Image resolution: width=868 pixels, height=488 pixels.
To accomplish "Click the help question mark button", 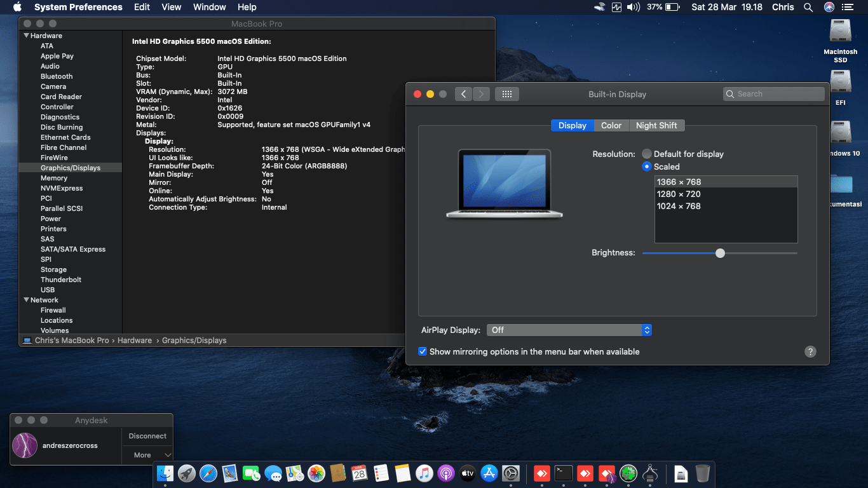I will click(810, 351).
